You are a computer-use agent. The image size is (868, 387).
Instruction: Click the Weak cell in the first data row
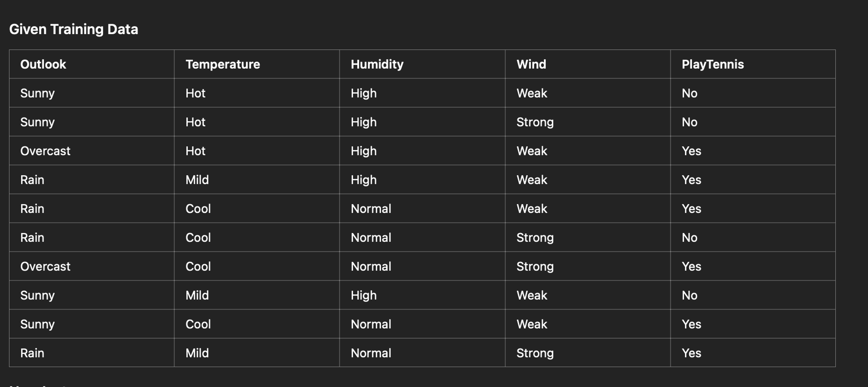pyautogui.click(x=532, y=93)
